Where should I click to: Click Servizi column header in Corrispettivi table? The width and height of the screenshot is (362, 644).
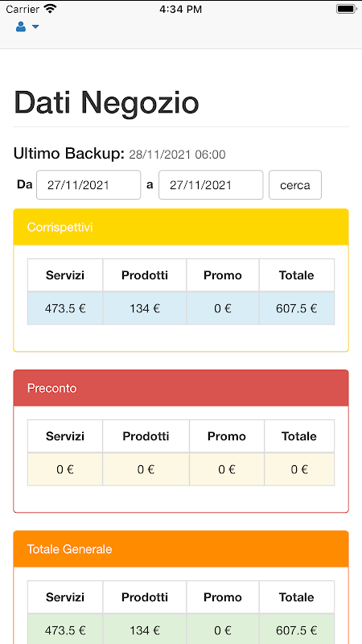[x=65, y=275]
